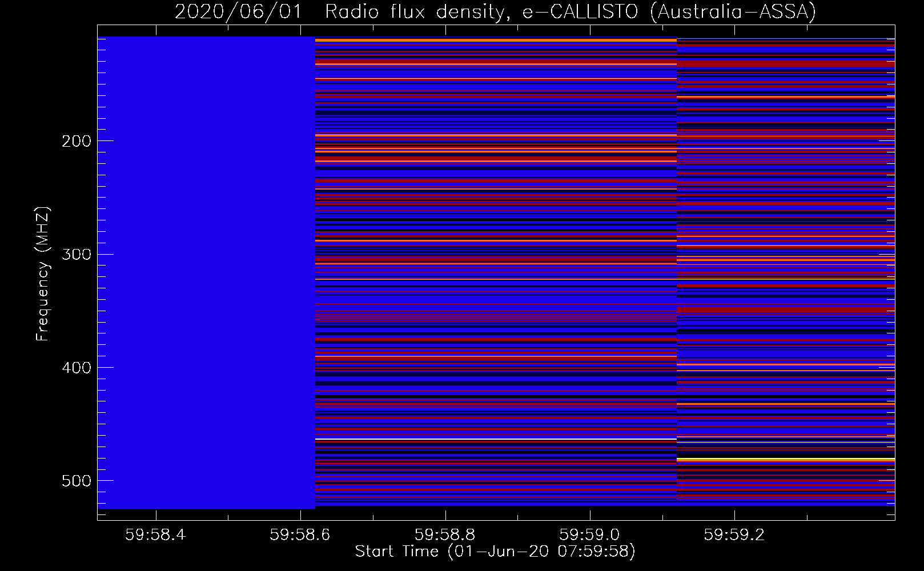Click the 'Start Time (01-Jun-20 07:59:58)' label

point(495,552)
